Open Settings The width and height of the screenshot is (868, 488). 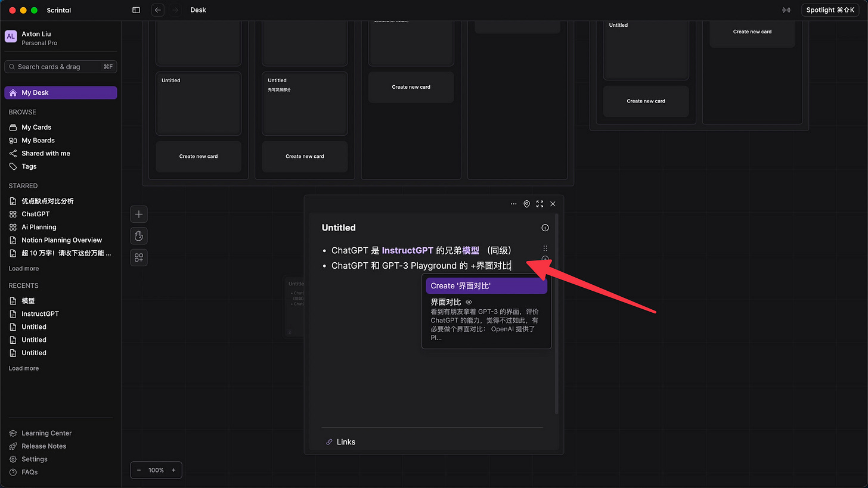[x=34, y=459]
